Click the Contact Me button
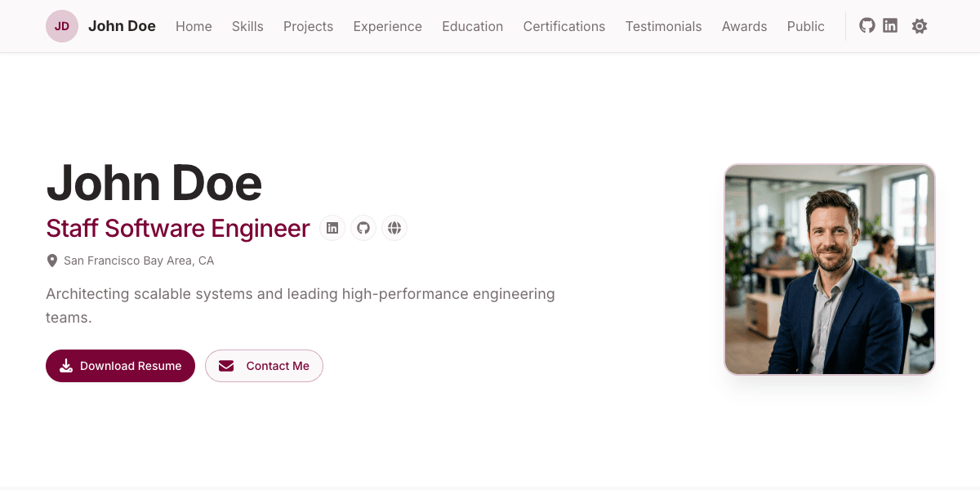This screenshot has width=980, height=490. pyautogui.click(x=264, y=366)
